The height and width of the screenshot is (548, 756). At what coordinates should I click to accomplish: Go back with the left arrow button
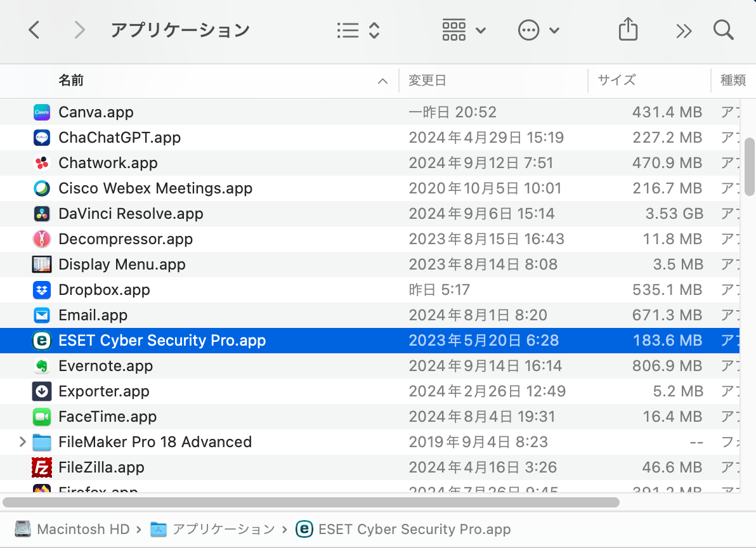click(34, 30)
